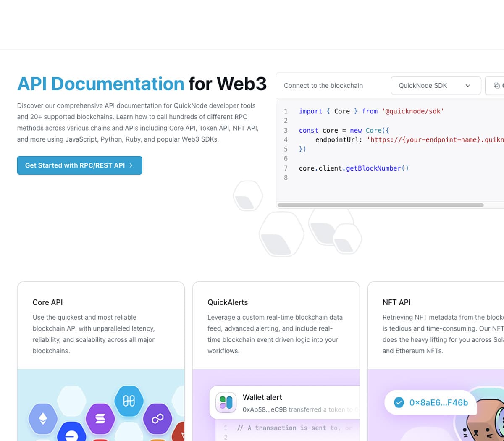The width and height of the screenshot is (504, 441).
Task: Open the QuickNode SDK dropdown
Action: [436, 86]
